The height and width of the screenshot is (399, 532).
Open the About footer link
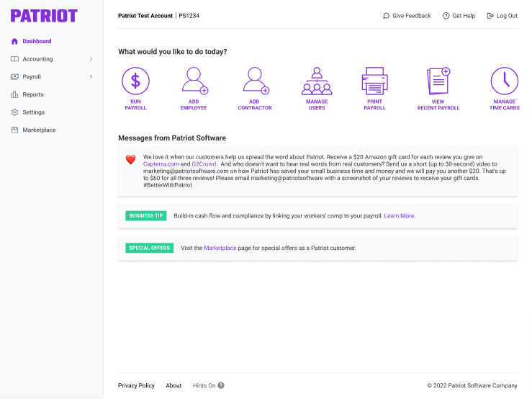[173, 385]
